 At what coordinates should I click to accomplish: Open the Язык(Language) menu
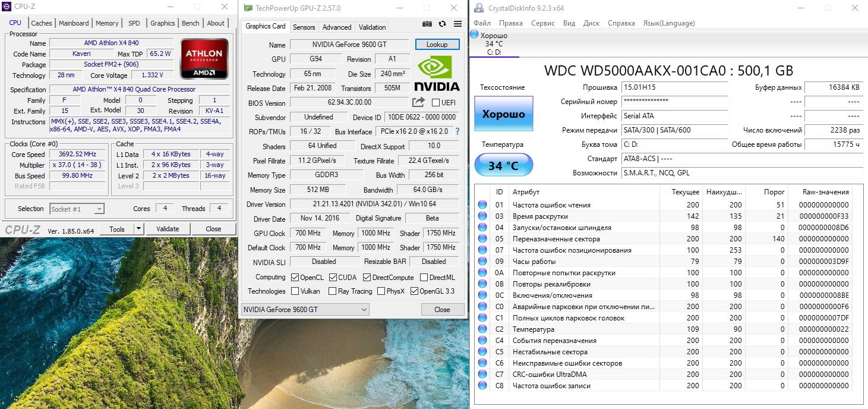pos(669,23)
